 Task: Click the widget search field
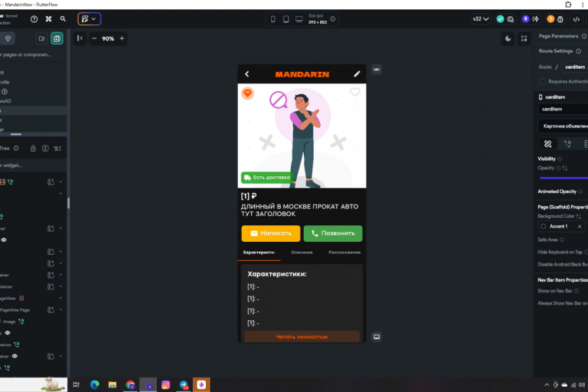click(32, 165)
